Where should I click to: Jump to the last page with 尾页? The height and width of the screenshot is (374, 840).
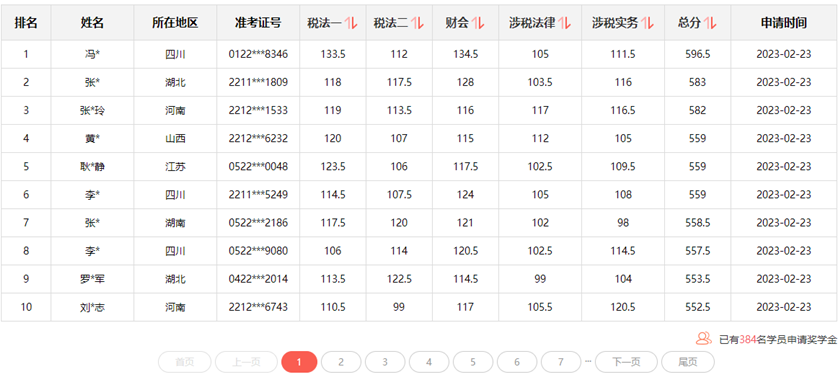688,362
